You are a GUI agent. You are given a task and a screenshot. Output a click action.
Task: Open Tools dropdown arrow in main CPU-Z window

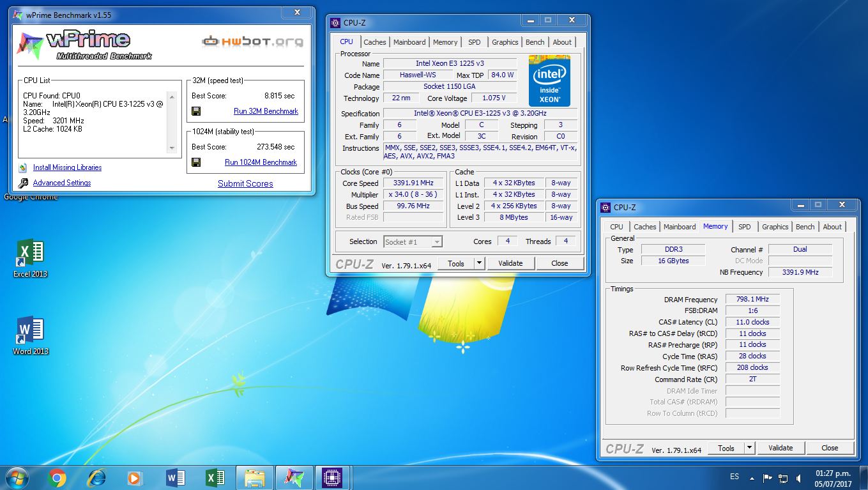480,263
